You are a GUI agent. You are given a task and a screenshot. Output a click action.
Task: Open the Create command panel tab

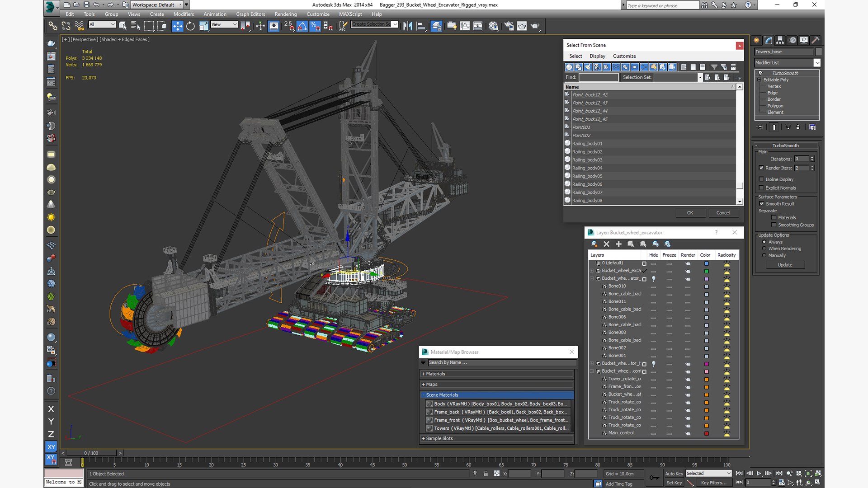(757, 40)
